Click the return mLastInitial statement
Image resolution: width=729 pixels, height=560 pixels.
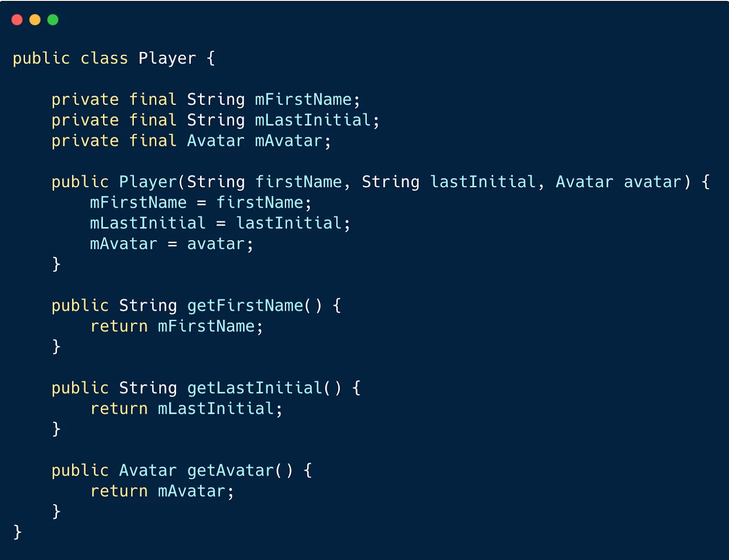(186, 409)
